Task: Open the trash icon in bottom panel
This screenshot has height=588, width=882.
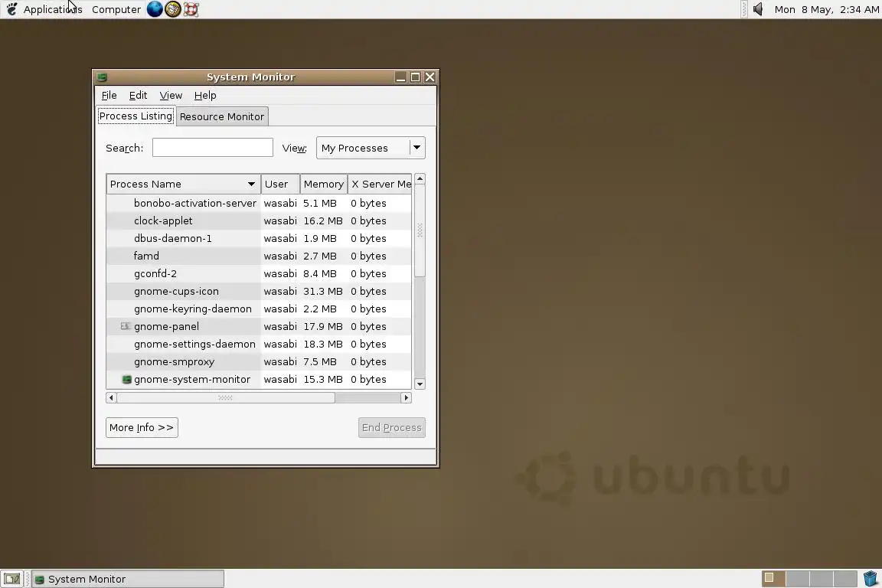Action: (x=871, y=579)
